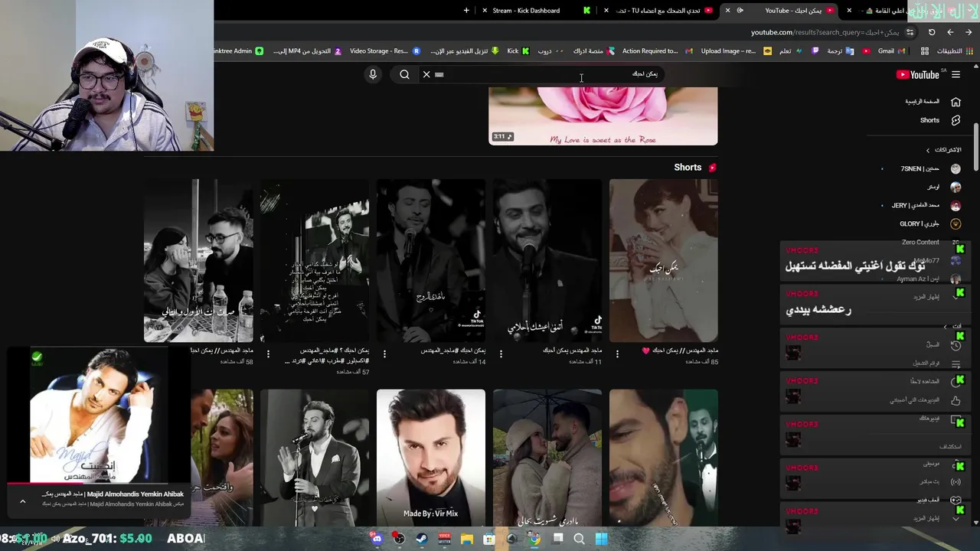
Task: Open the Short with woman holding cards
Action: (x=663, y=260)
